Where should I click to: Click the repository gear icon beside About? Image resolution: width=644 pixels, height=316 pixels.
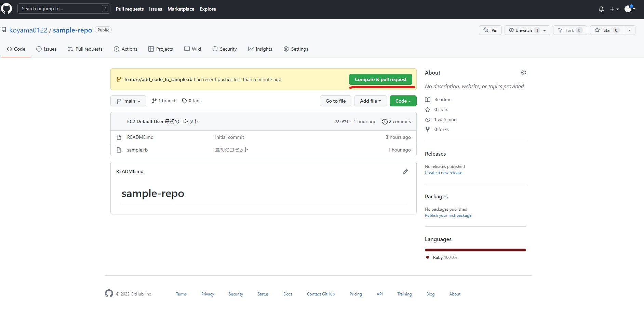click(x=523, y=73)
